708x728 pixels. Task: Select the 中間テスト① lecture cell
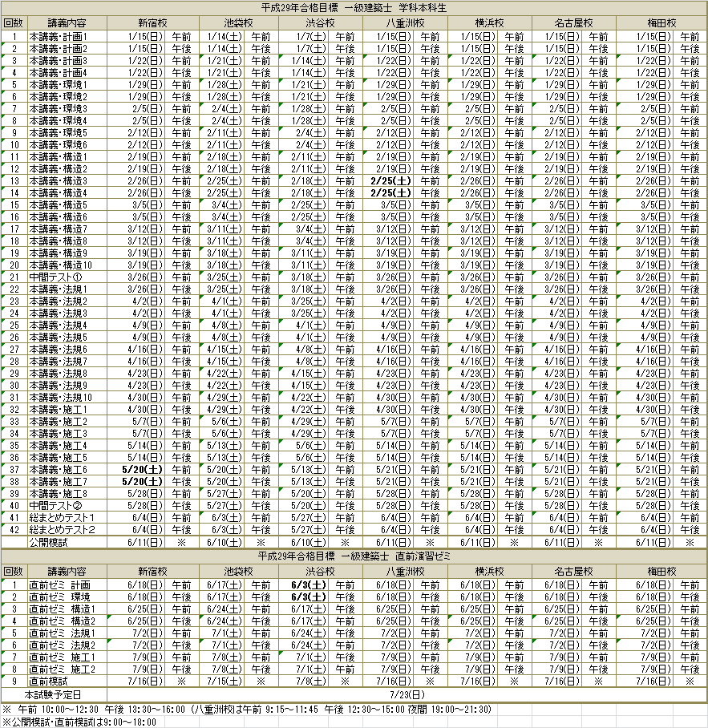(53, 277)
